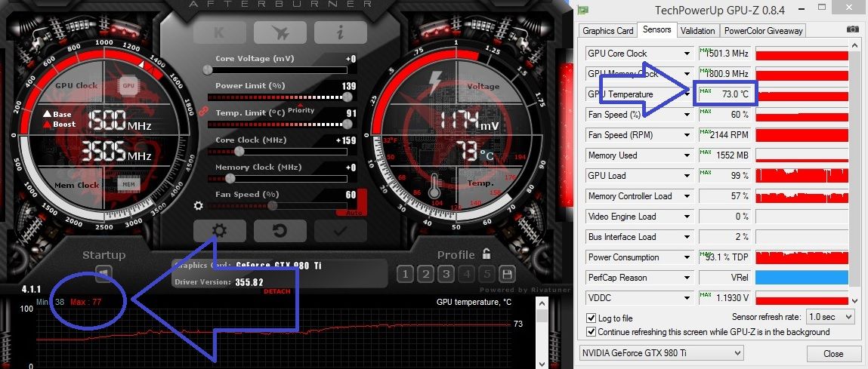Image resolution: width=868 pixels, height=369 pixels.
Task: Open the NVIDIA GeForce GTX 980 Ti selector
Action: point(662,352)
